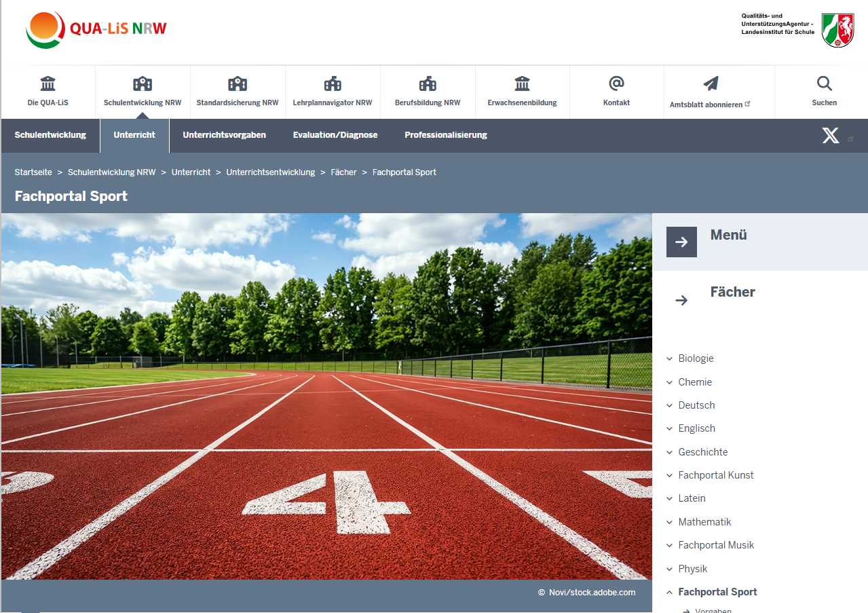This screenshot has height=613, width=868.
Task: Select the Unterricht tab
Action: coord(134,135)
